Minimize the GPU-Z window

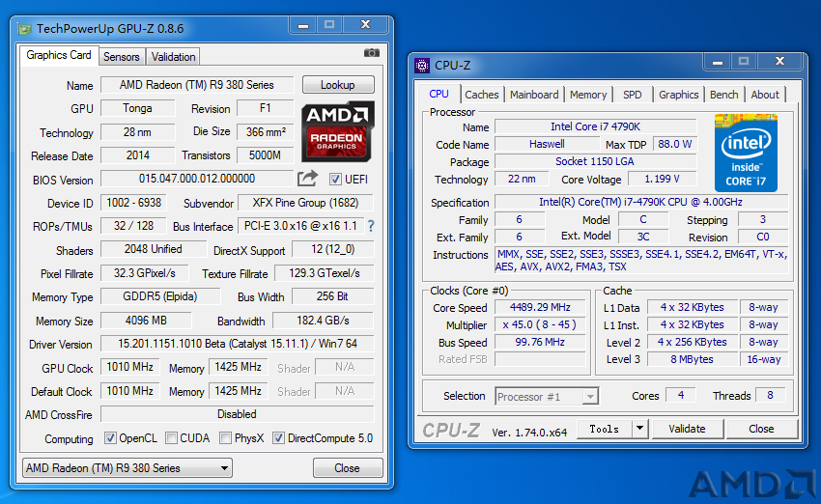[303, 25]
